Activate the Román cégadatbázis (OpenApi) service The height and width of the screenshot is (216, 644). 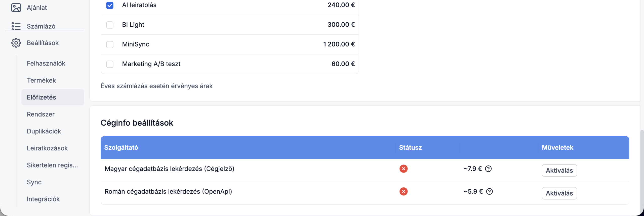click(x=559, y=193)
